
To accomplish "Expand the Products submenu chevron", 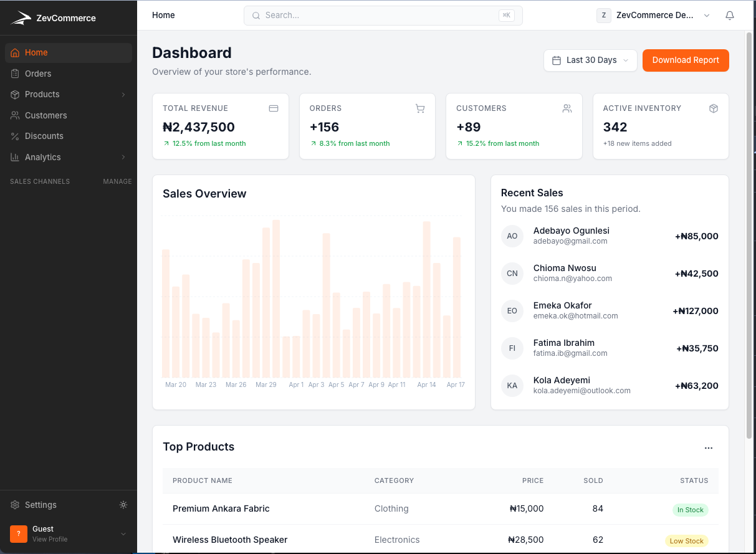I will coord(123,95).
